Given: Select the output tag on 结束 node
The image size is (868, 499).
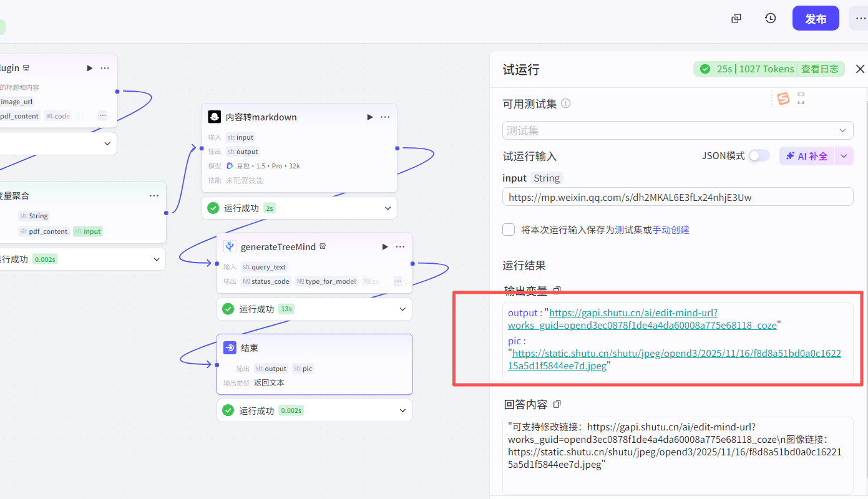Looking at the screenshot, I should pyautogui.click(x=271, y=369).
